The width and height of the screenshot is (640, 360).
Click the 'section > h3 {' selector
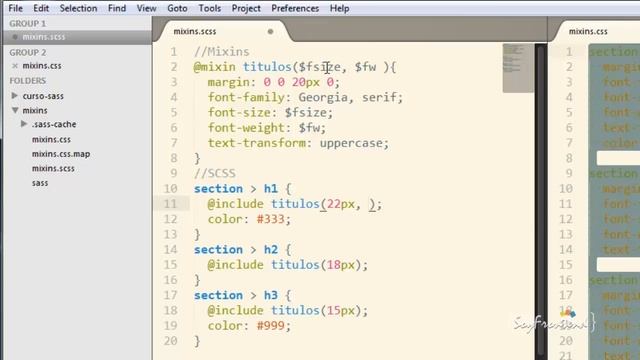coord(243,295)
